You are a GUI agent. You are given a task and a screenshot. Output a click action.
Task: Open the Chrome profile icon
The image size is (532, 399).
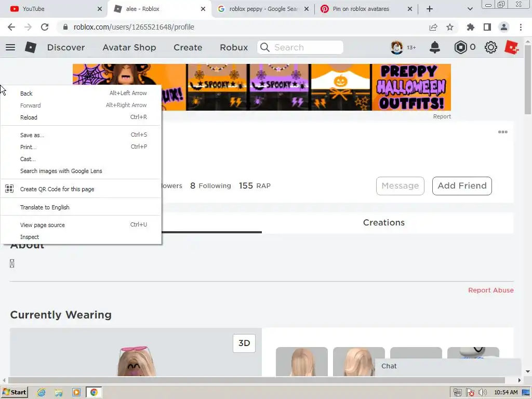point(504,27)
